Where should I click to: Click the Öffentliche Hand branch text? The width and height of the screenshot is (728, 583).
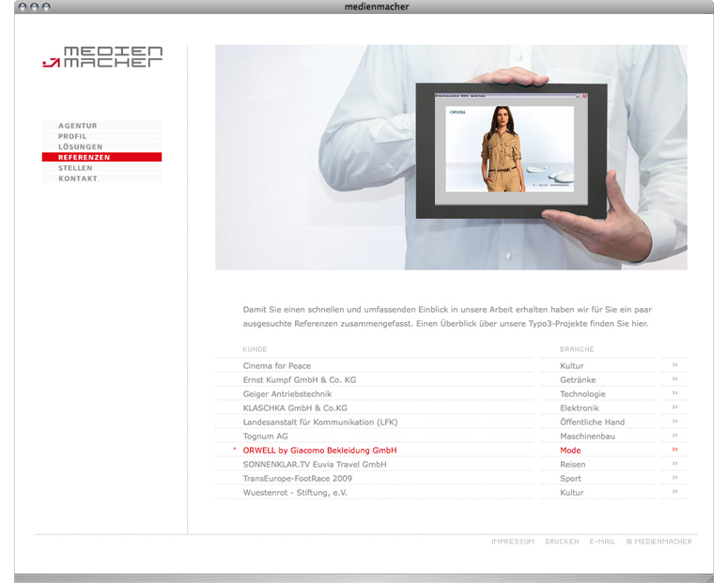[592, 422]
